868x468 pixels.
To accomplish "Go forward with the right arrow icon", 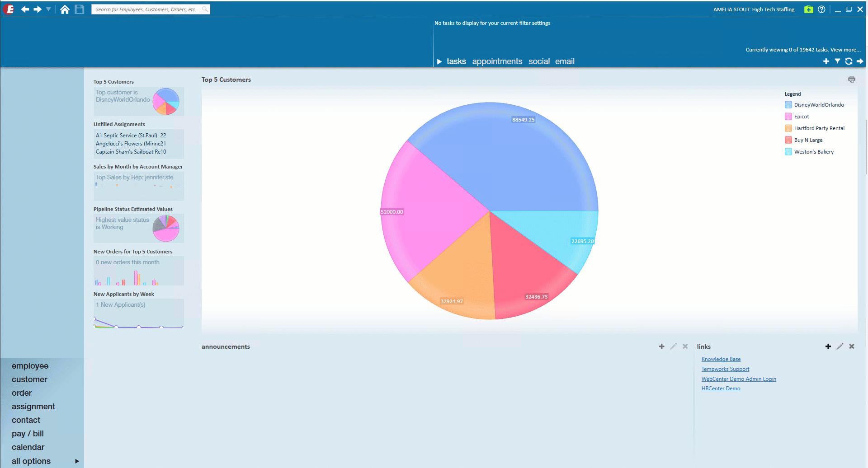I will point(38,9).
